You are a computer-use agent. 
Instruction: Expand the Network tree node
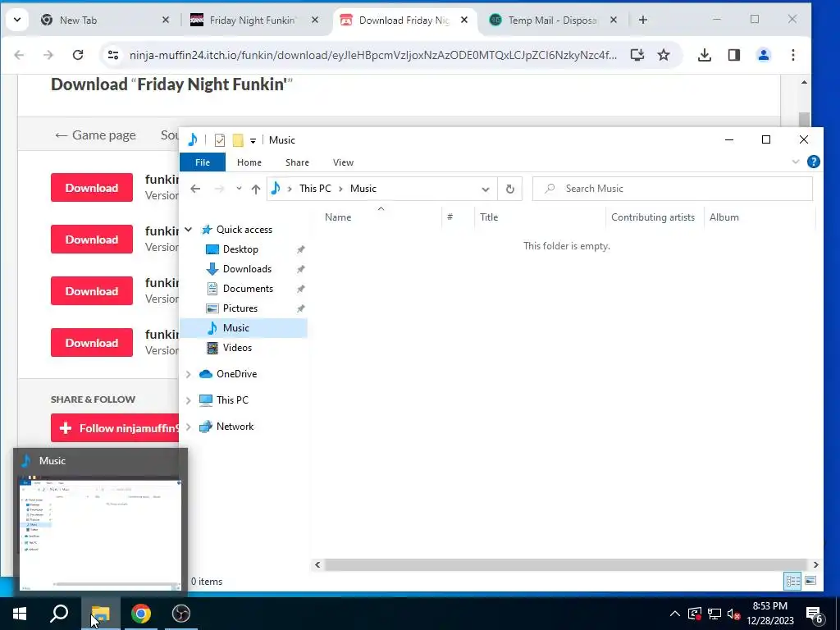[x=189, y=427]
